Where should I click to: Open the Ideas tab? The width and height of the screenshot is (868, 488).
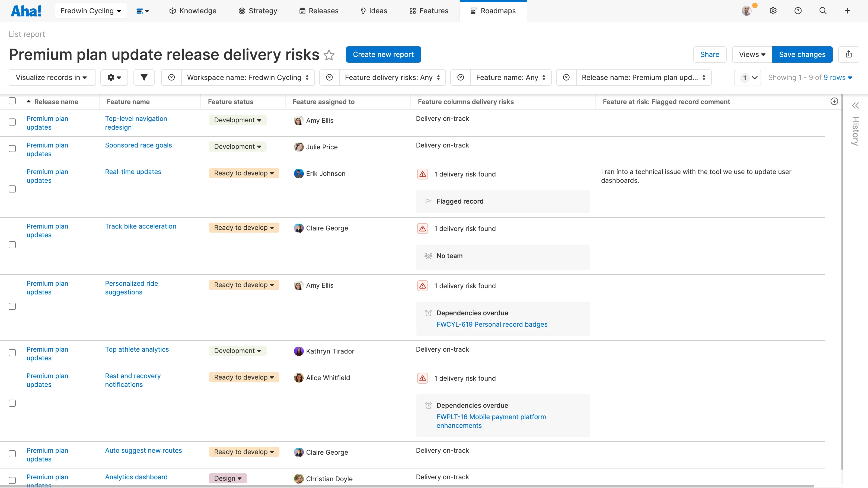coord(374,11)
